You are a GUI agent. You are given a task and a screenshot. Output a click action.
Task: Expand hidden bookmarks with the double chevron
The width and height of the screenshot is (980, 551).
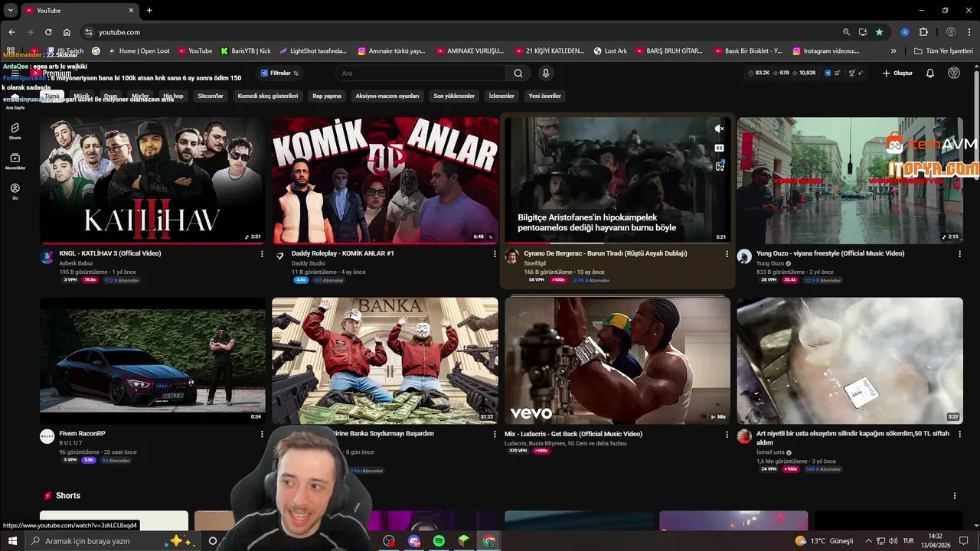[x=893, y=51]
